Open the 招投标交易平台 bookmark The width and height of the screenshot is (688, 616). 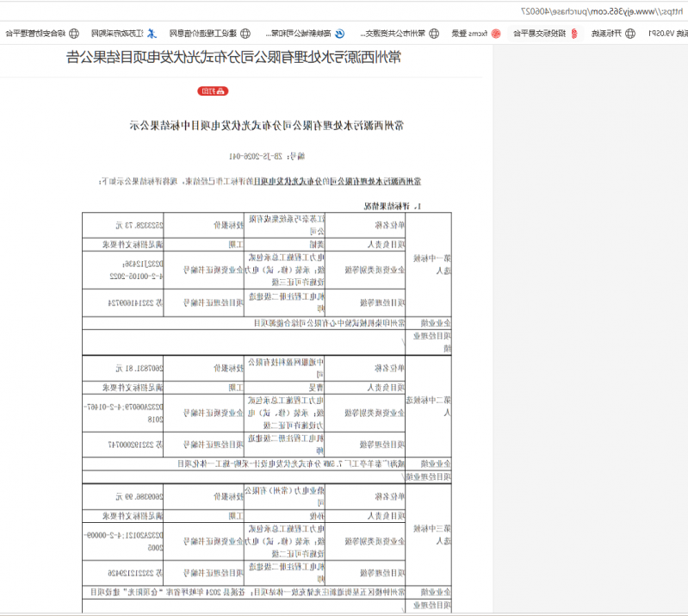(545, 34)
